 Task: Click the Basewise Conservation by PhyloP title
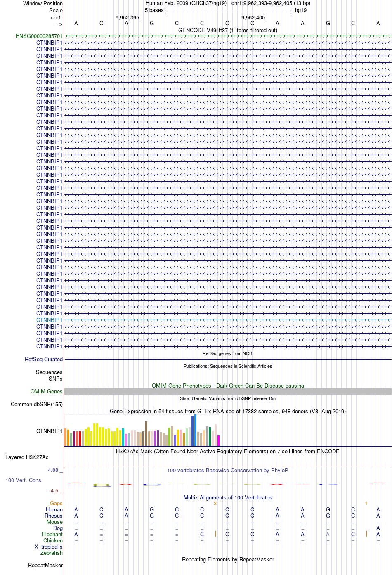tap(228, 470)
